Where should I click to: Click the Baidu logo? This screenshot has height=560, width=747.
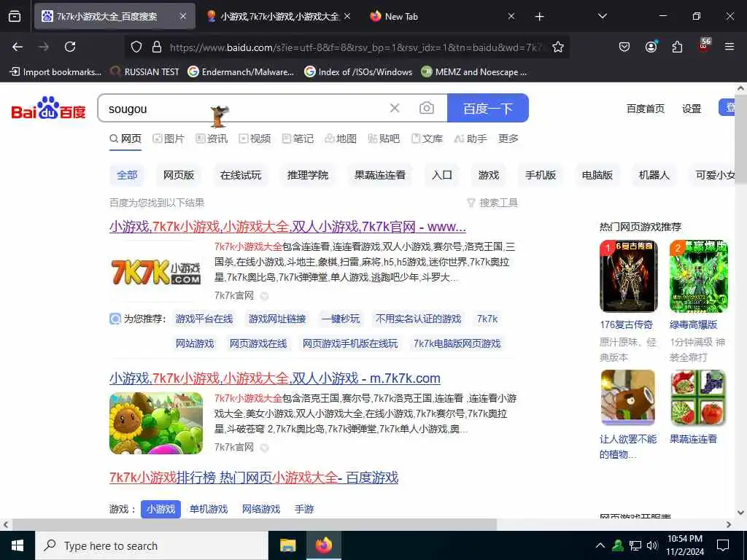(49, 109)
